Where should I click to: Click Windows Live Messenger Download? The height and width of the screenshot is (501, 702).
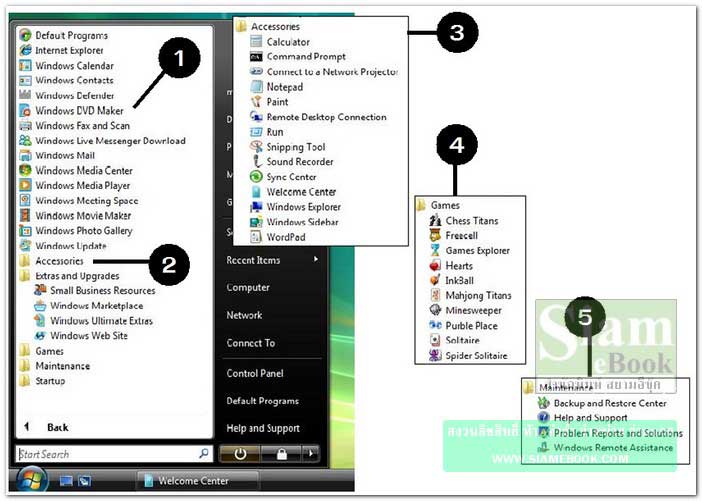[103, 141]
